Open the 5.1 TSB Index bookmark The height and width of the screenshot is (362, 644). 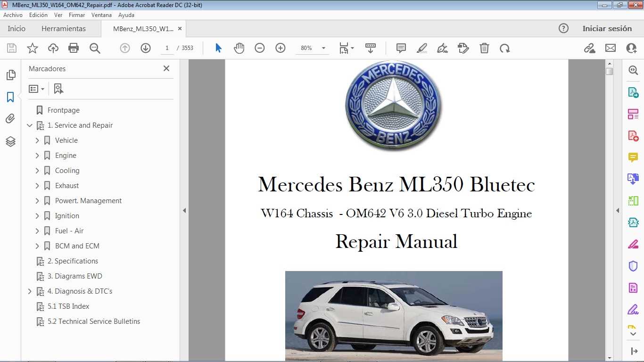(68, 306)
